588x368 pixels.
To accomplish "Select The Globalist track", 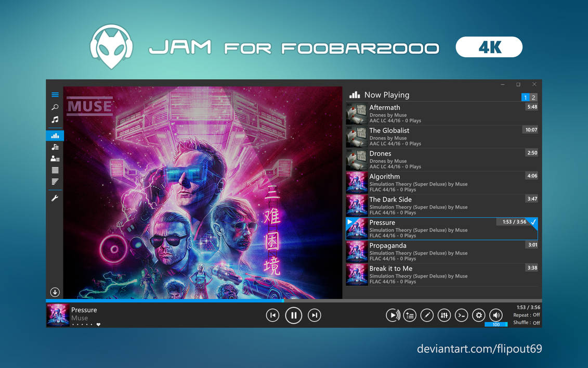I will pyautogui.click(x=442, y=137).
